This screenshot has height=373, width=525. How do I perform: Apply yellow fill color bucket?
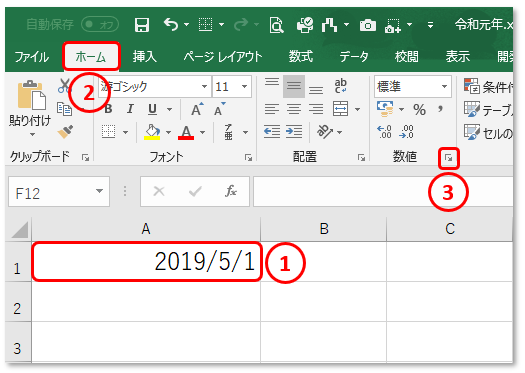pyautogui.click(x=152, y=132)
